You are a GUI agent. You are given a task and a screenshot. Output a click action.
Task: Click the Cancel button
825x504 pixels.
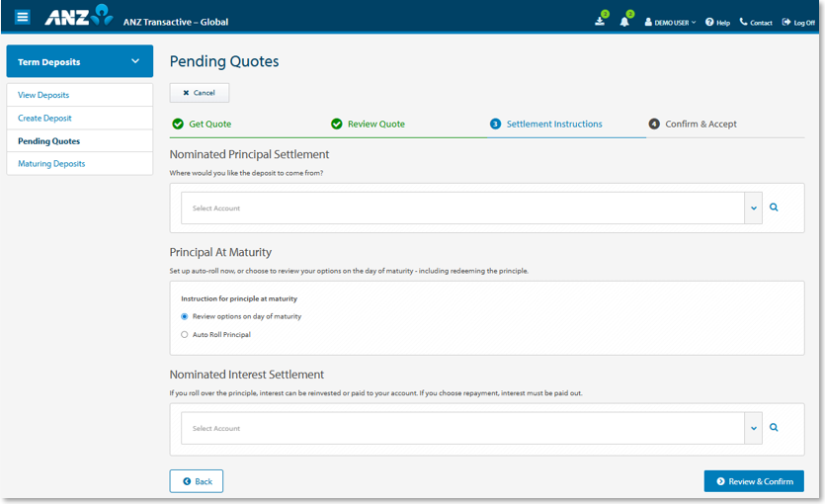coord(200,93)
